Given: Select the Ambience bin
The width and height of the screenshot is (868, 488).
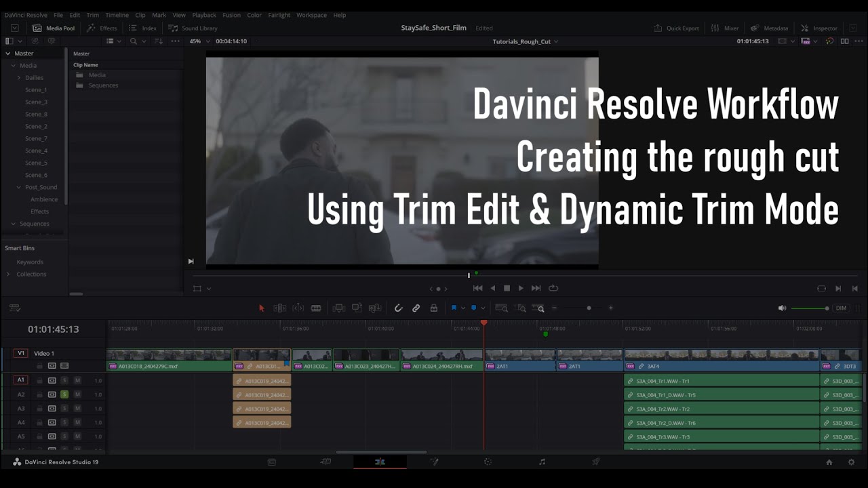Looking at the screenshot, I should tap(44, 200).
